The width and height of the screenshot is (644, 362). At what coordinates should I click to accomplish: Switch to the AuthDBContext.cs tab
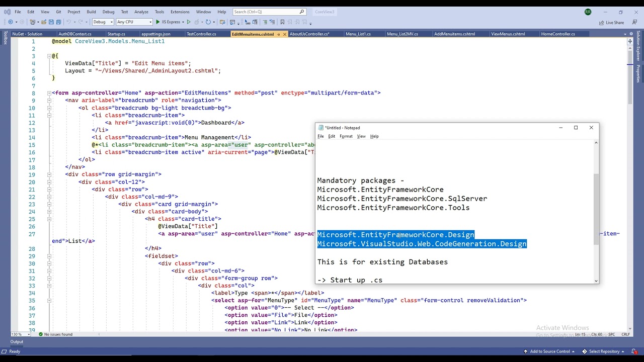coord(75,34)
